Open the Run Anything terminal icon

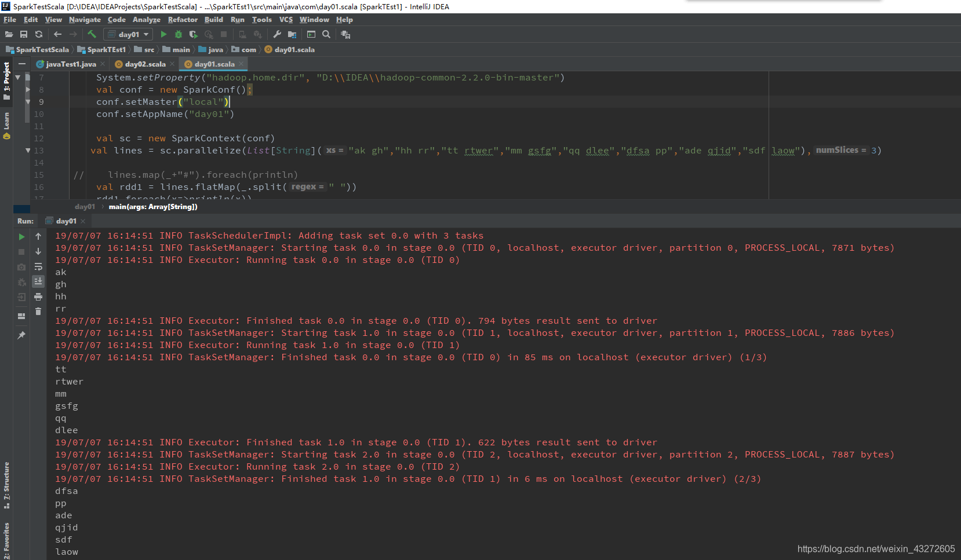(x=311, y=34)
